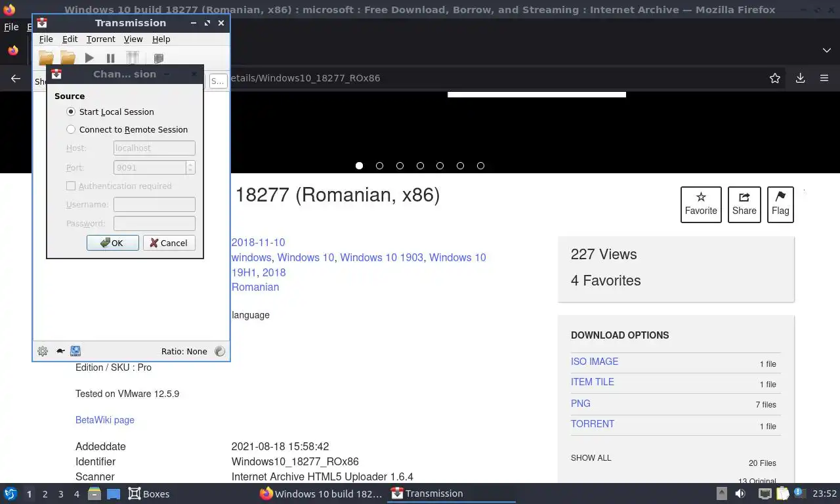Open Transmission Torrent menu
Screen dimensions: 840x504
click(100, 39)
